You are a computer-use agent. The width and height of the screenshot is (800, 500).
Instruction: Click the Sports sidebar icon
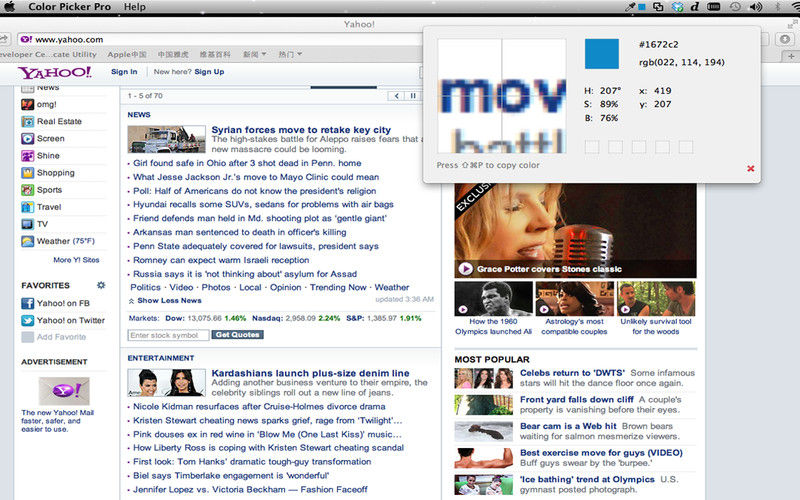coord(28,190)
